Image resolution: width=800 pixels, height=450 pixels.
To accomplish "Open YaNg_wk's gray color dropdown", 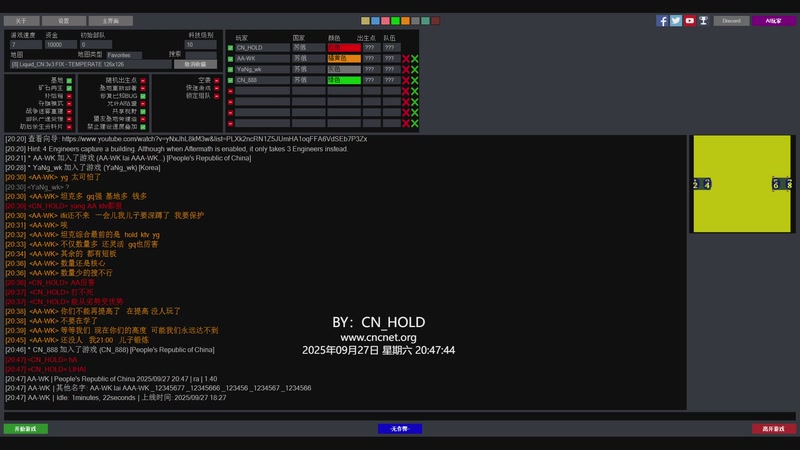I will [344, 69].
